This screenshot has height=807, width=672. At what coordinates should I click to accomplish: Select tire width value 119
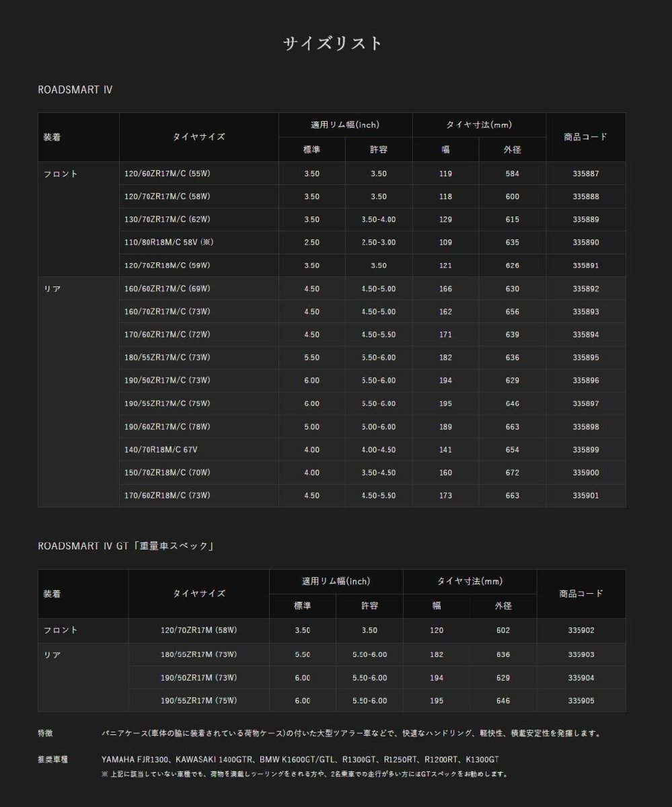click(x=445, y=174)
